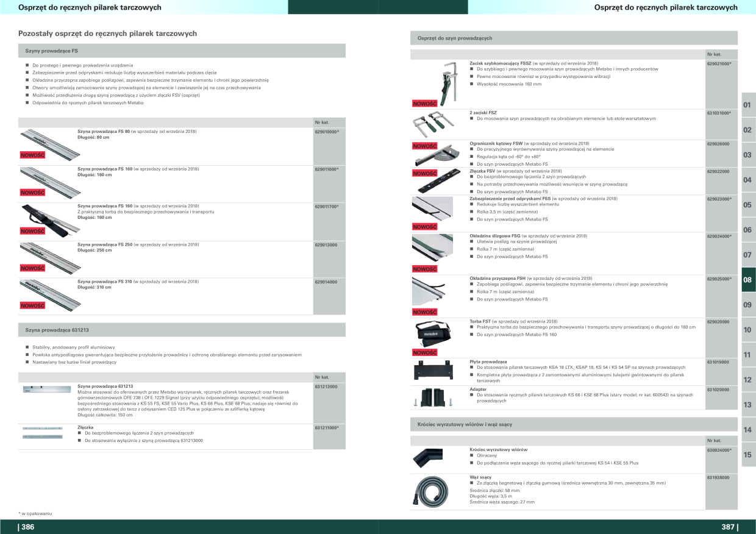The width and height of the screenshot is (756, 534).
Task: Select highlighted chapter tab 08
Action: [748, 280]
